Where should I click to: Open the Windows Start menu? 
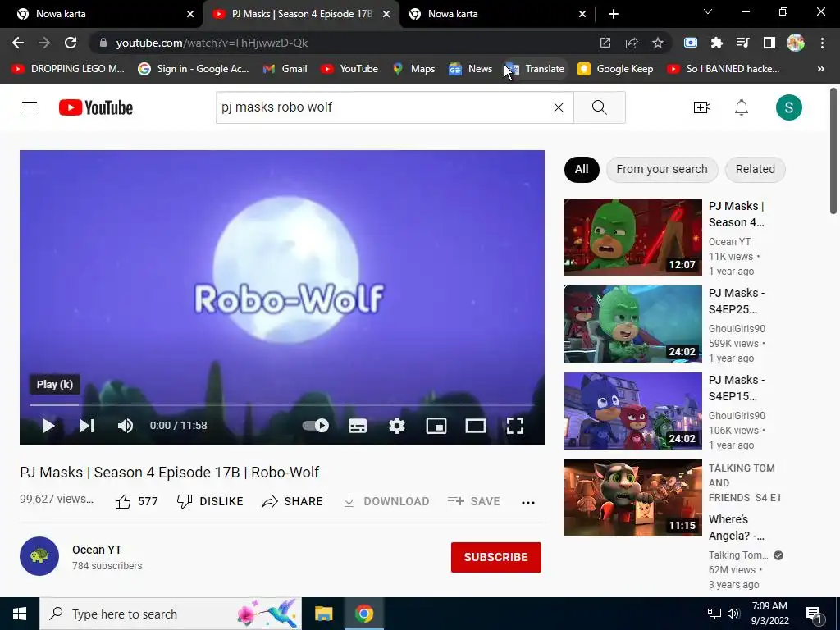pyautogui.click(x=20, y=614)
